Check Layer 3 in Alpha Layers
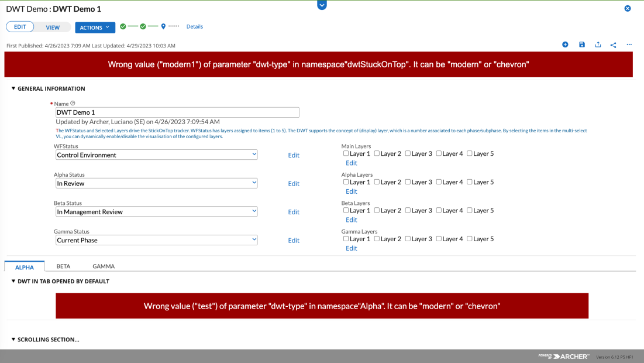The width and height of the screenshot is (644, 363). 408,181
